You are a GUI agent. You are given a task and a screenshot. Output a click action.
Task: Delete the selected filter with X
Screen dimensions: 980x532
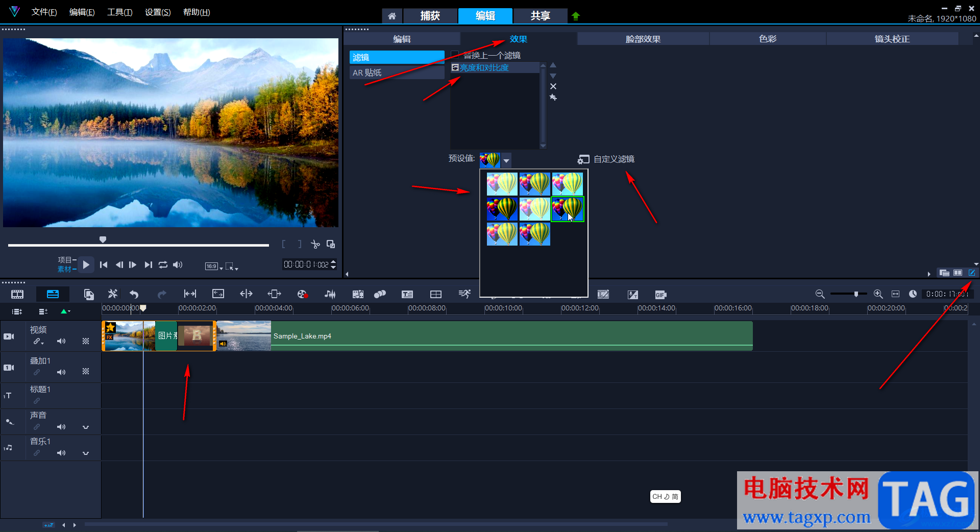(x=553, y=86)
